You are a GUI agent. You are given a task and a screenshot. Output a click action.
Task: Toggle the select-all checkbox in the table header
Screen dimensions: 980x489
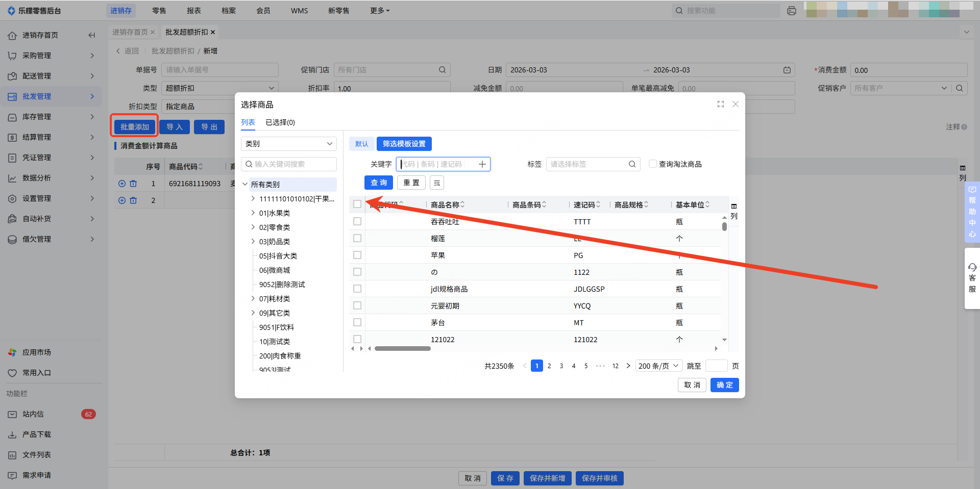pos(357,204)
